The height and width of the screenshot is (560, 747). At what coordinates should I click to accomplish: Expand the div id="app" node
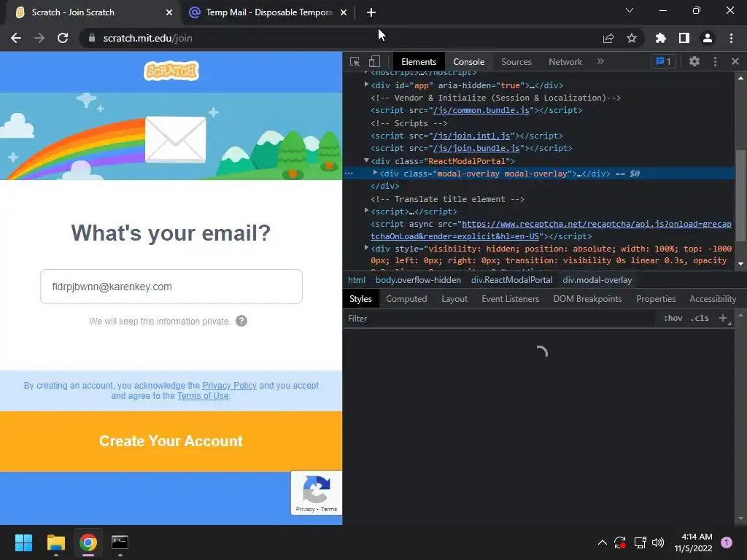click(366, 85)
